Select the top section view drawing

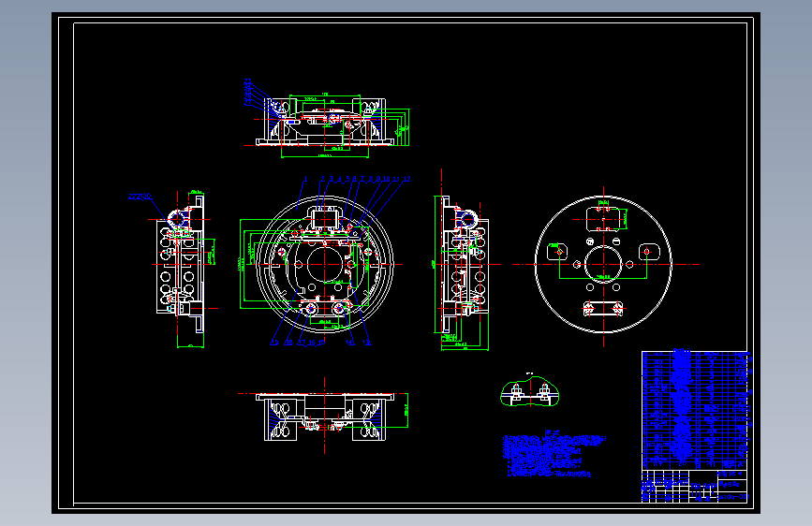[x=326, y=124]
